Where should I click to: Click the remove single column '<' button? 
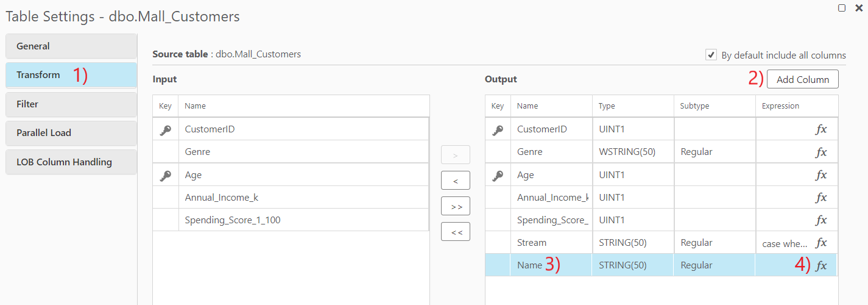click(x=456, y=180)
